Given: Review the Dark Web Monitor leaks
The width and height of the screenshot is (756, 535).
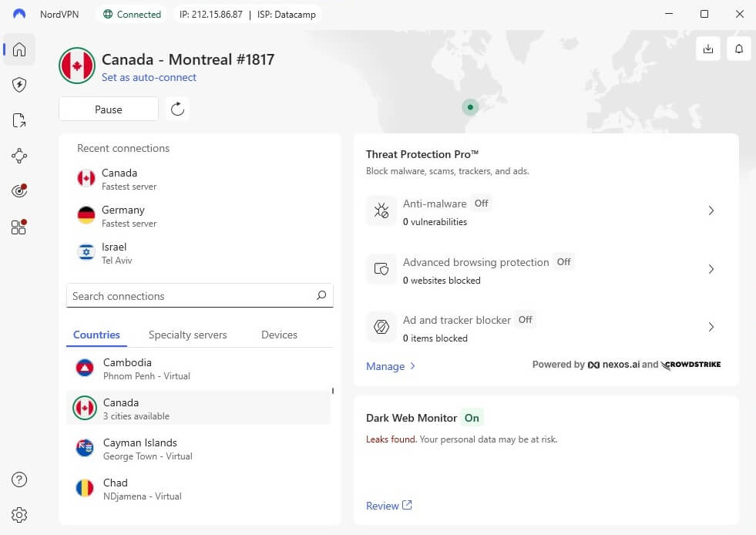Looking at the screenshot, I should [383, 505].
